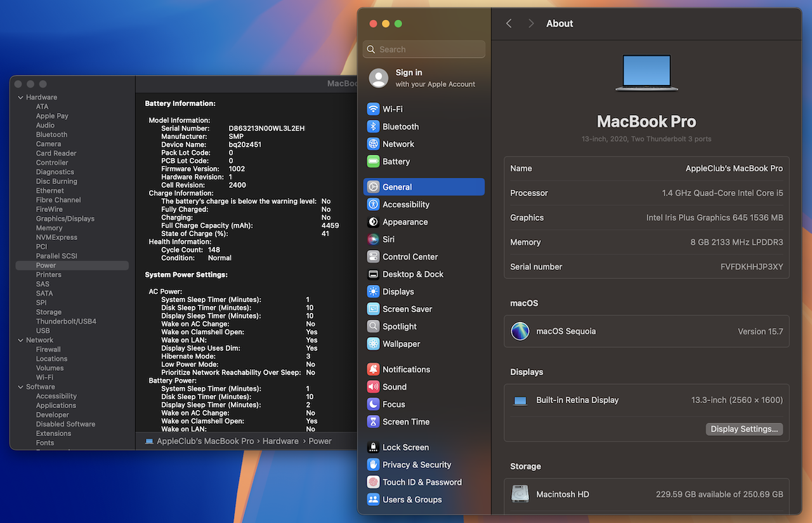Select the Displays icon in sidebar
The width and height of the screenshot is (812, 523).
click(373, 291)
